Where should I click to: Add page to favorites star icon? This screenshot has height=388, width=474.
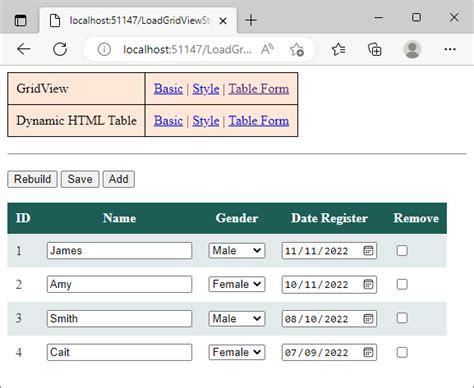click(x=296, y=50)
